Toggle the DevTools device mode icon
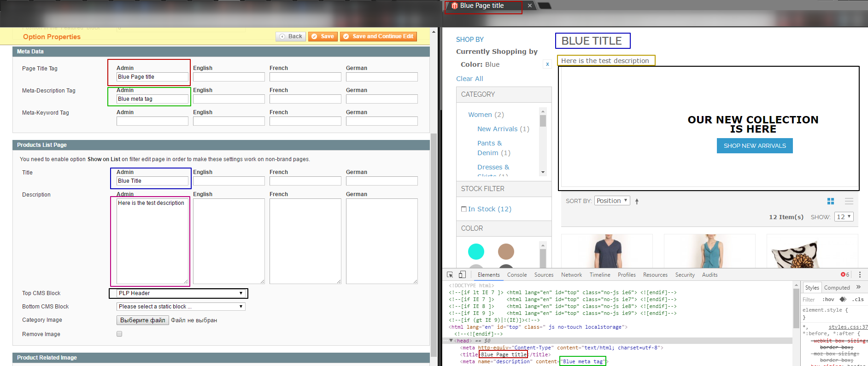 point(462,275)
